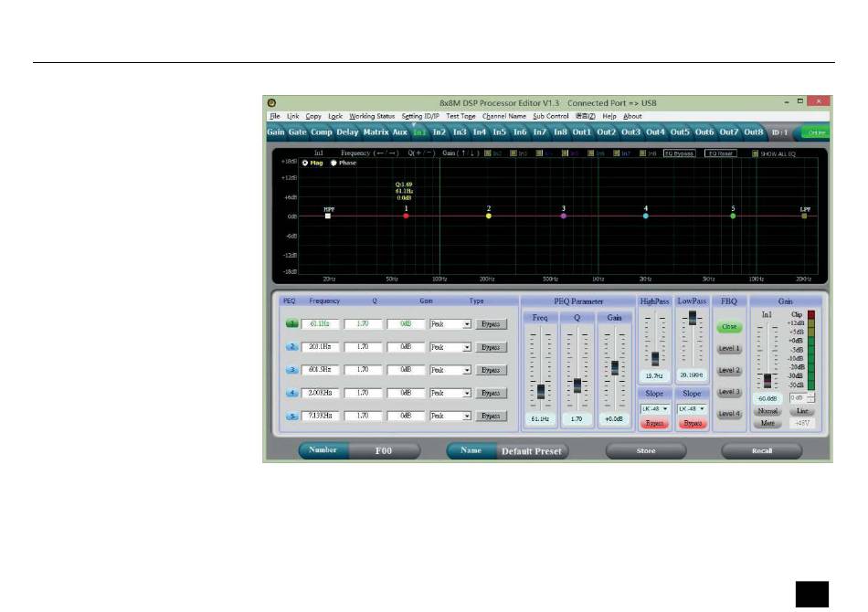The image size is (868, 612).
Task: Click PEQ band 4 number button
Action: tap(291, 393)
